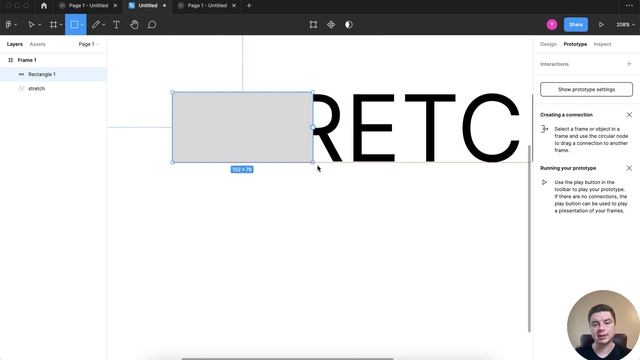Click the crop/edit object icon

(313, 24)
